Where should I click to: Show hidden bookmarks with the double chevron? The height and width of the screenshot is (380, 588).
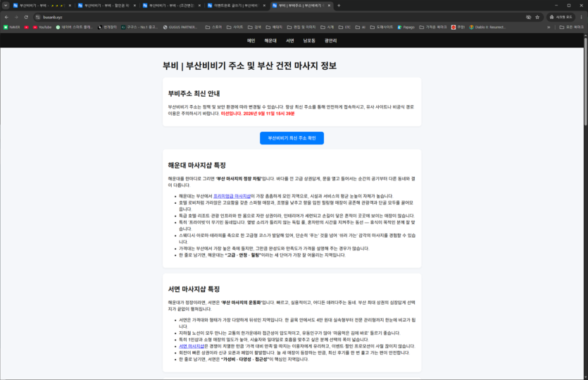[549, 27]
